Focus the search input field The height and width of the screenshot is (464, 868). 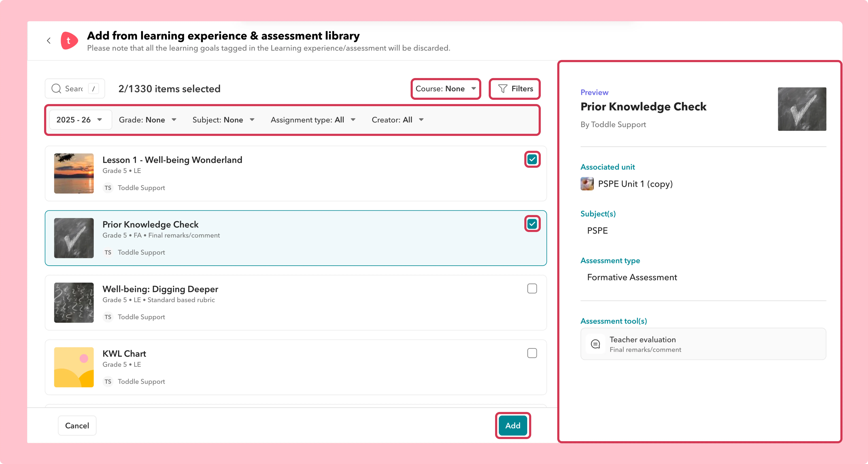pos(75,89)
